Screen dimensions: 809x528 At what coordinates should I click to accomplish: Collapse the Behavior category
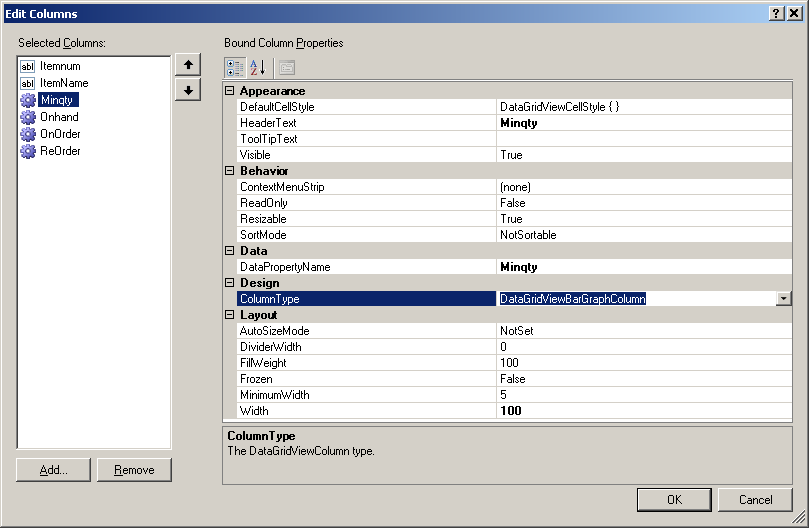pyautogui.click(x=229, y=171)
